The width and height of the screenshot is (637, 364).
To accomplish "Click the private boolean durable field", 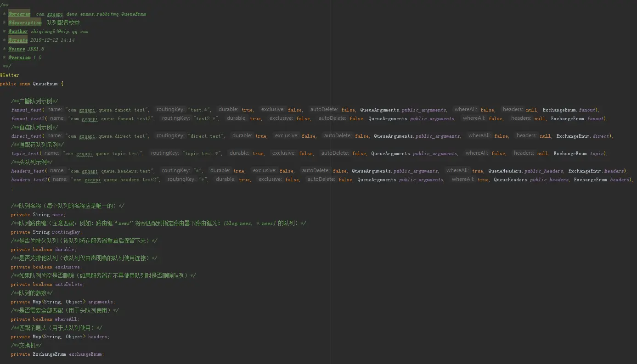I will click(x=44, y=249).
